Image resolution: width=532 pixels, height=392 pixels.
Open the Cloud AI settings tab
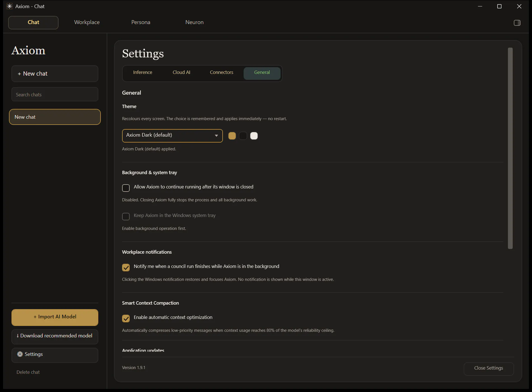[x=181, y=73]
